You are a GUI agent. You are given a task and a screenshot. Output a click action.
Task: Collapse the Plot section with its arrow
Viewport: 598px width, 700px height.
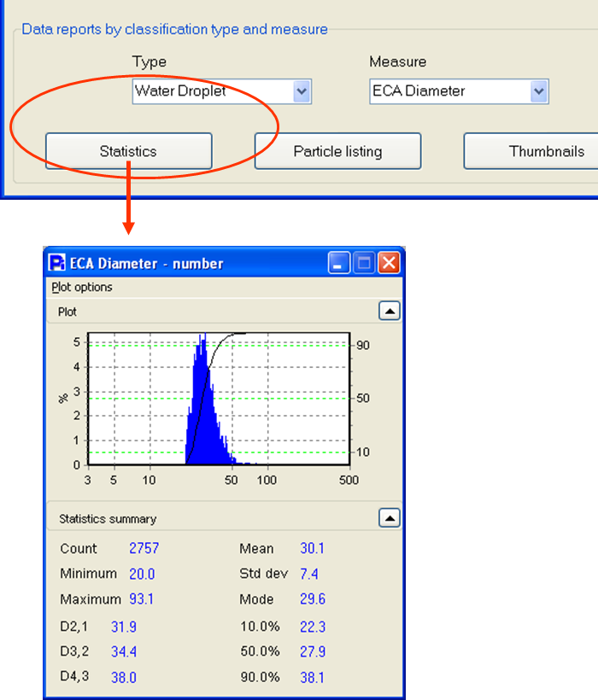point(390,312)
